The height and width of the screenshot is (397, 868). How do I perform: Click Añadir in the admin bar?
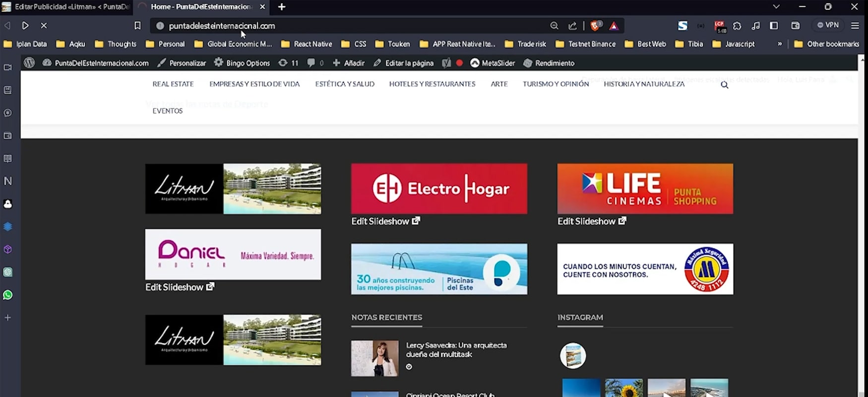point(349,63)
